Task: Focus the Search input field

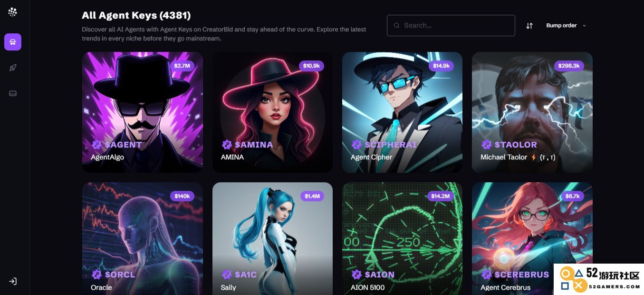Action: tap(451, 26)
